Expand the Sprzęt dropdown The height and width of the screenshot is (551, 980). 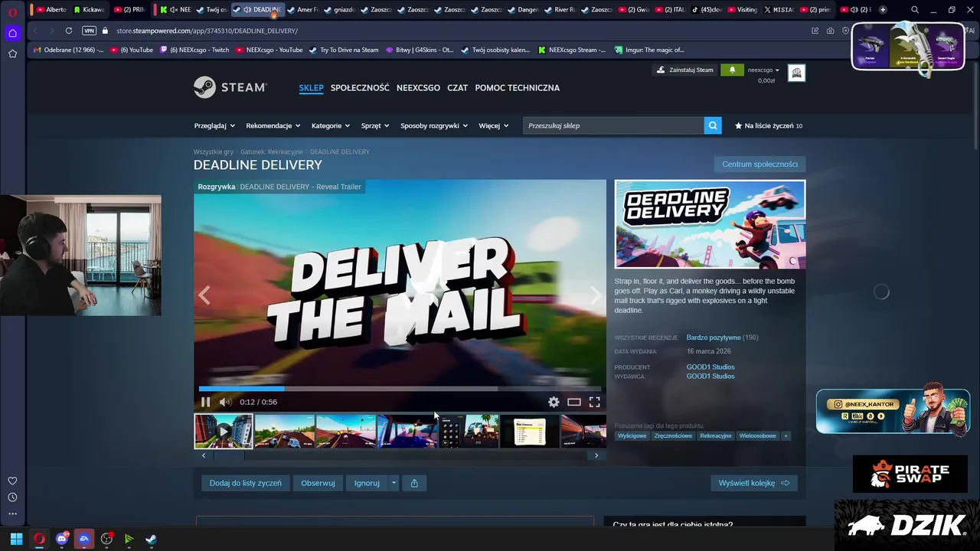click(375, 126)
